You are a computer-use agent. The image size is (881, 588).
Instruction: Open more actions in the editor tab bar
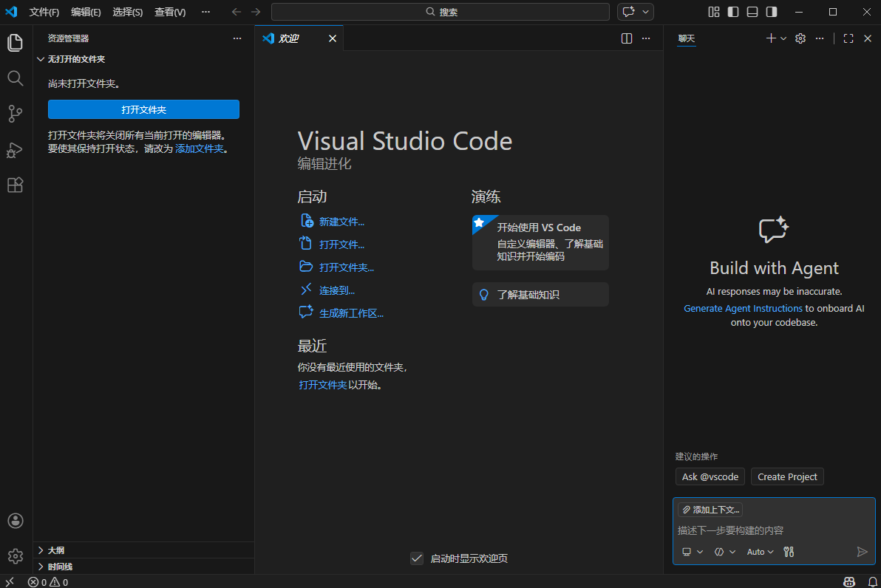tap(645, 38)
